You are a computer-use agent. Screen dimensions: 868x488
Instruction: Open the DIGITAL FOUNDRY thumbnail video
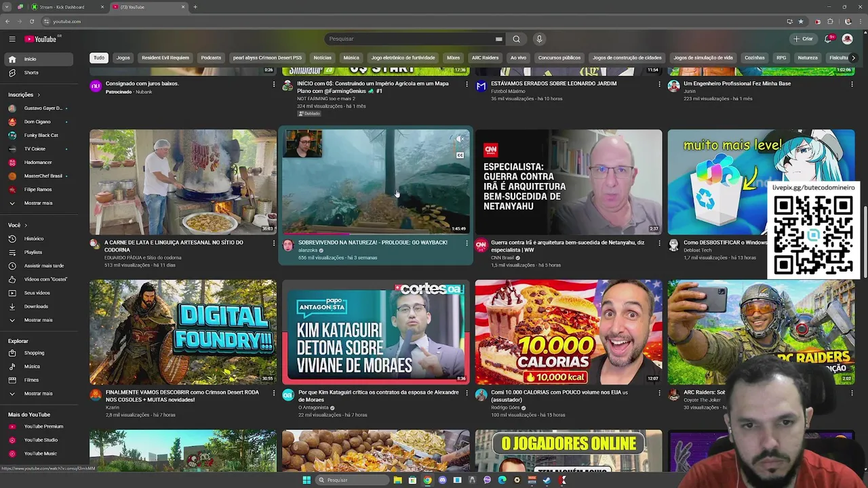click(183, 332)
